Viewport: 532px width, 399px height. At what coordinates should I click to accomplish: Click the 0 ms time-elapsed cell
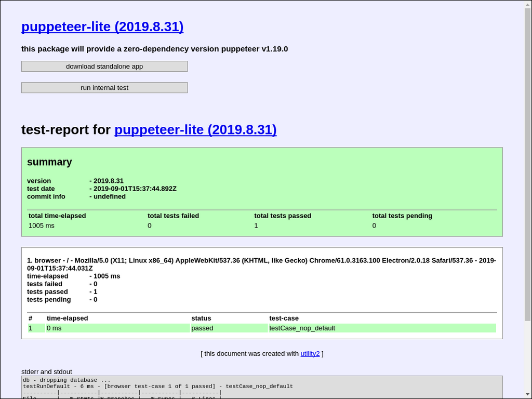118,328
